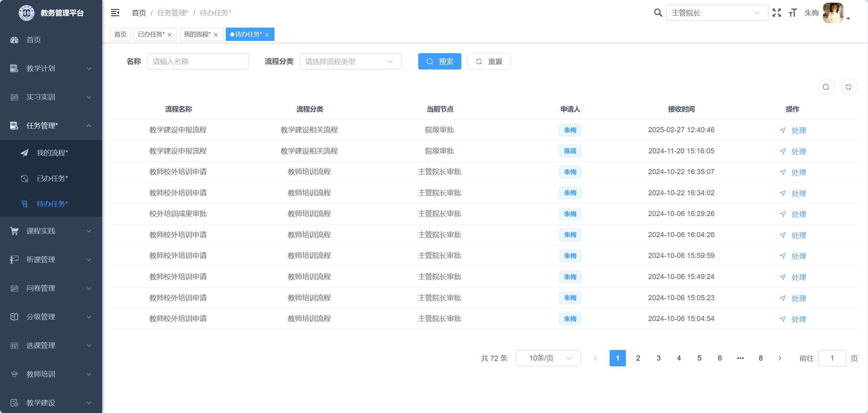Toggle fullscreen mode icon
The image size is (868, 413).
pyautogui.click(x=777, y=13)
